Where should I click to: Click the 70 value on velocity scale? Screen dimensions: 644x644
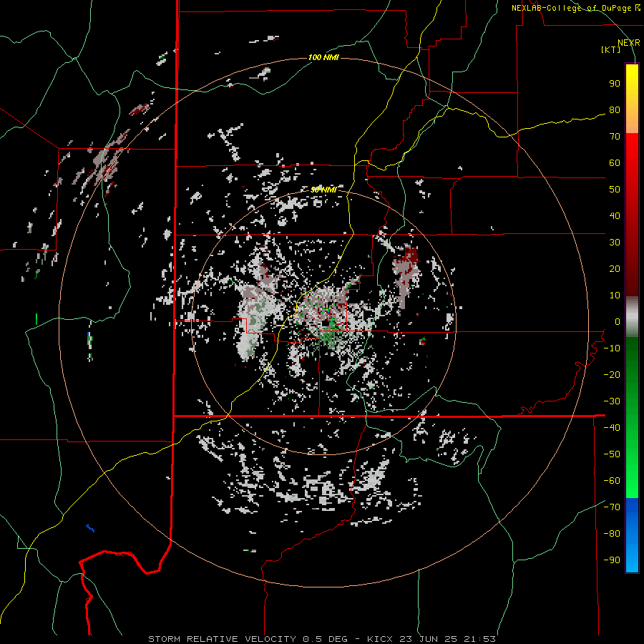click(x=615, y=137)
